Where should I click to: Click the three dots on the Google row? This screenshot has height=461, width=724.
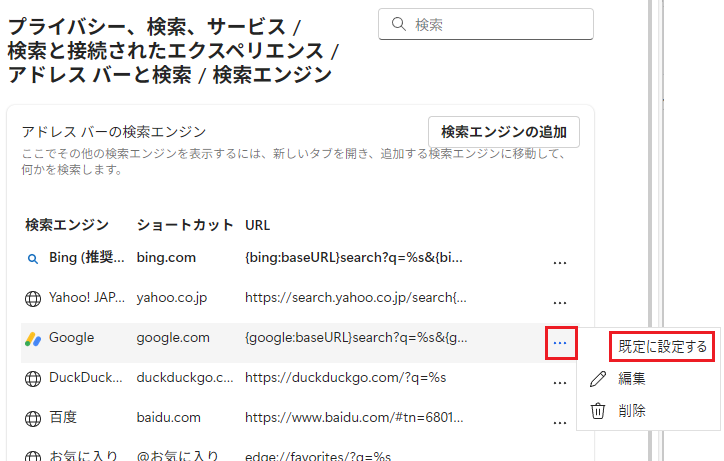[x=560, y=343]
